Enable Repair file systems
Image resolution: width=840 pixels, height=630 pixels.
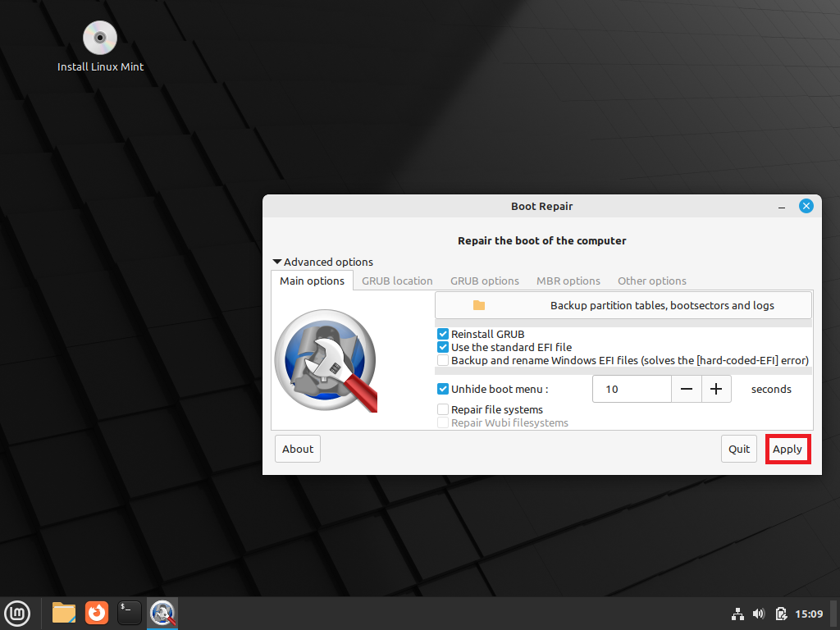pyautogui.click(x=443, y=410)
